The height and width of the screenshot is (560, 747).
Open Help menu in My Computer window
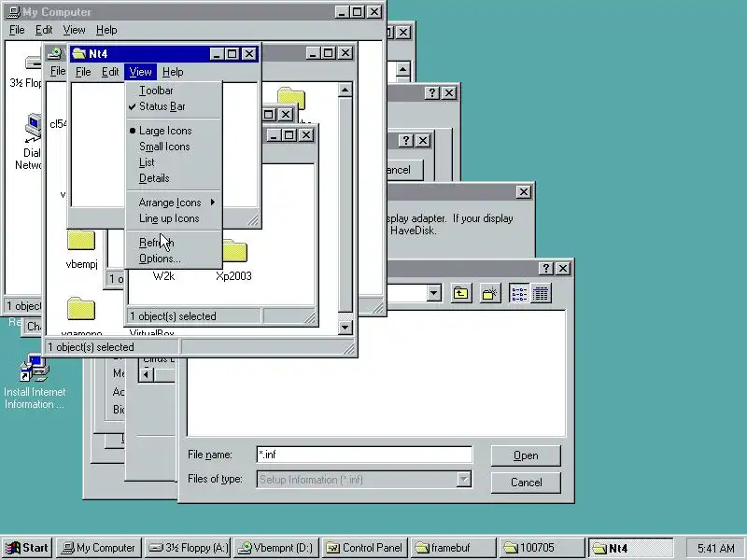point(106,30)
